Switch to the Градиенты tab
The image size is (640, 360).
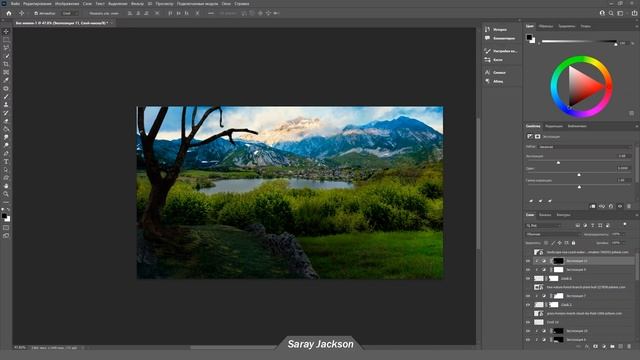point(567,26)
